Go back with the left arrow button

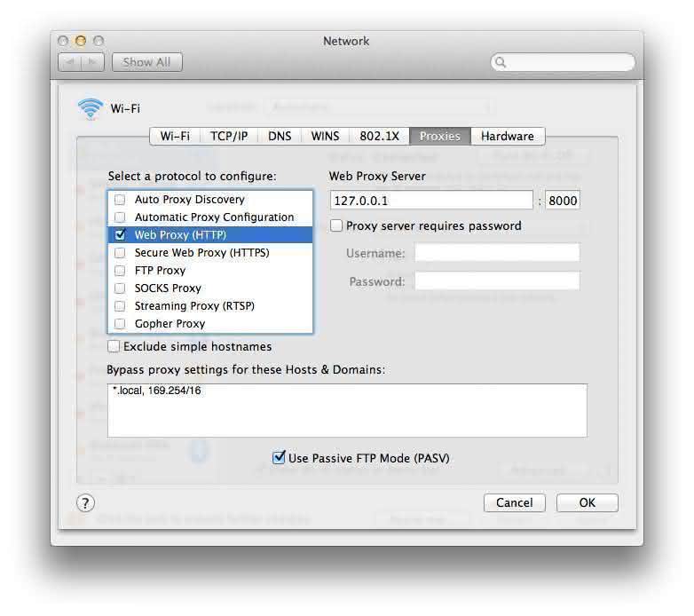pyautogui.click(x=70, y=62)
